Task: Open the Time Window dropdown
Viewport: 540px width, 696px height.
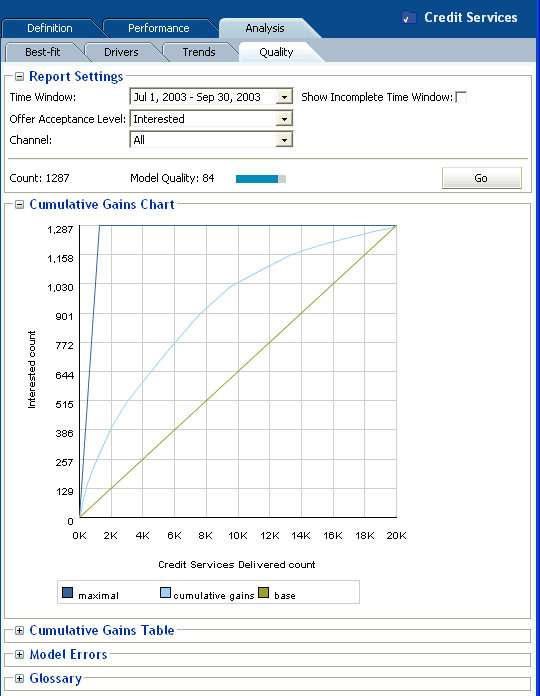Action: click(x=284, y=97)
